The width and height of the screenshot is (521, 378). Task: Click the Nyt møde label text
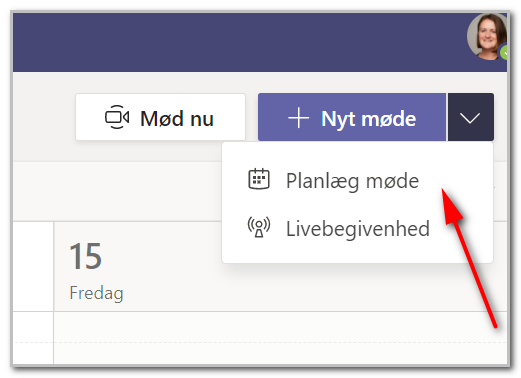coord(369,119)
